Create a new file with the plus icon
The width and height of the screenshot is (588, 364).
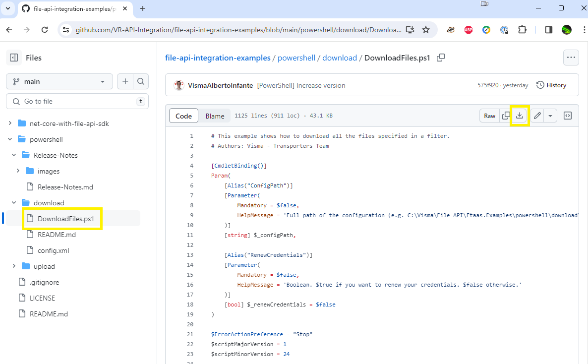point(125,81)
